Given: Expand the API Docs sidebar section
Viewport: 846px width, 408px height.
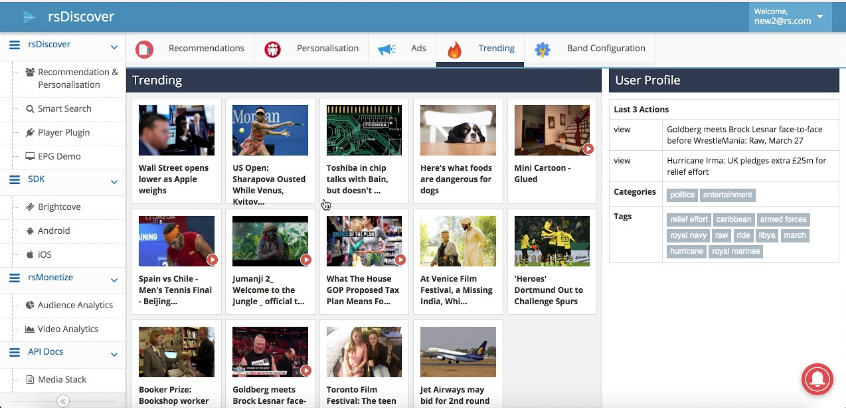Looking at the screenshot, I should 114,353.
